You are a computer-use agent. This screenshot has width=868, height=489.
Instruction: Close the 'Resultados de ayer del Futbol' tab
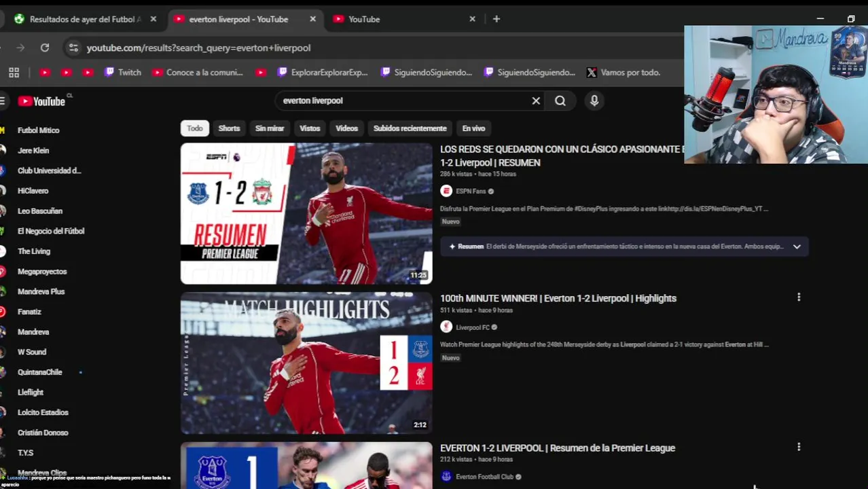153,19
